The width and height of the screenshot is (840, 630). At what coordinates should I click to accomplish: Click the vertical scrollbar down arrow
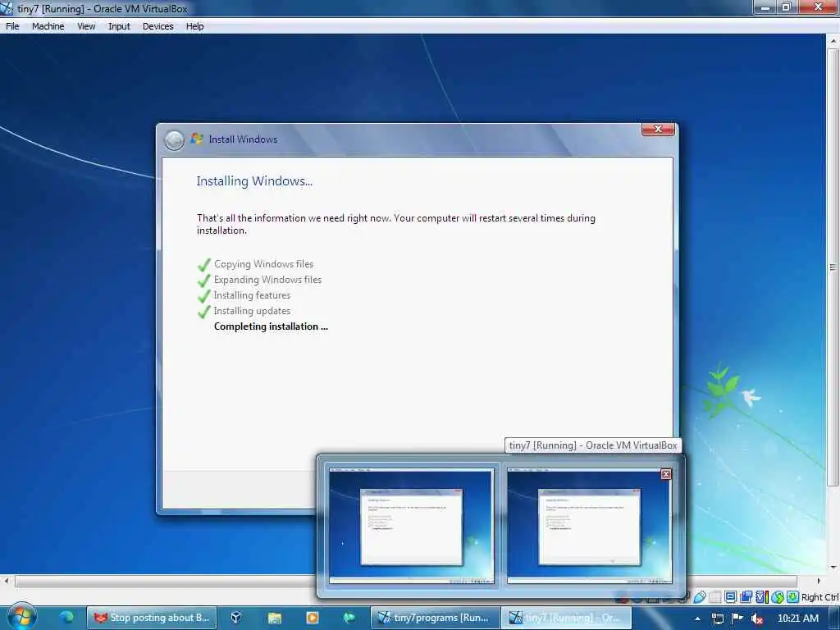[833, 567]
